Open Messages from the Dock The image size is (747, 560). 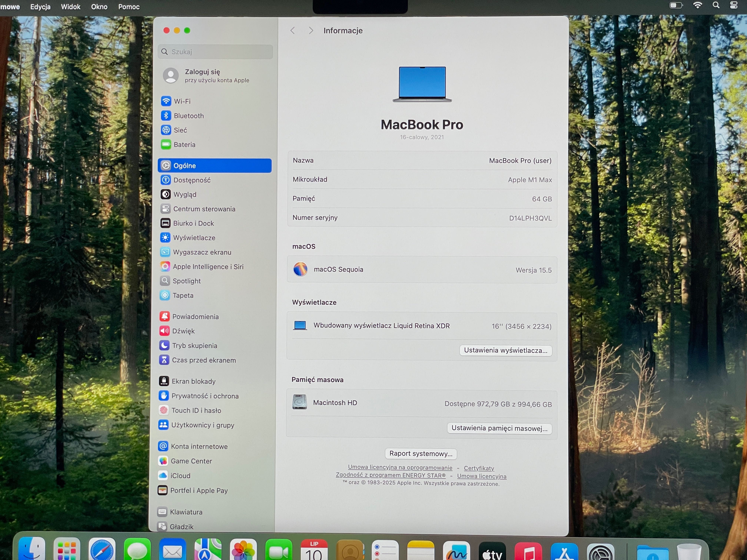pos(137,549)
